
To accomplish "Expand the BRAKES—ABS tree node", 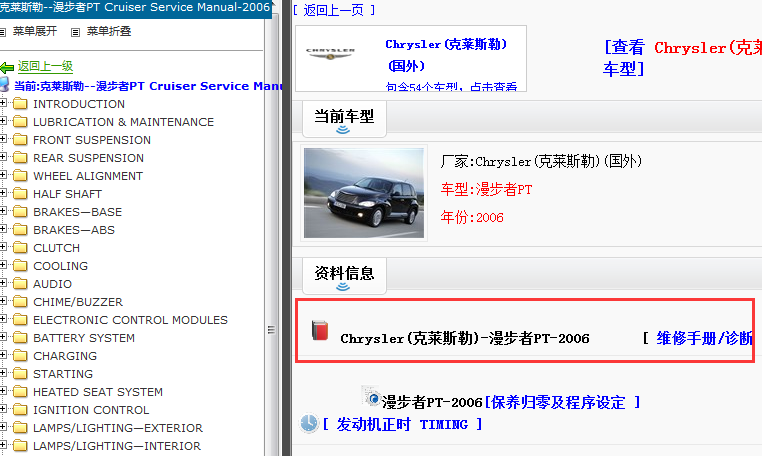I will pyautogui.click(x=4, y=230).
